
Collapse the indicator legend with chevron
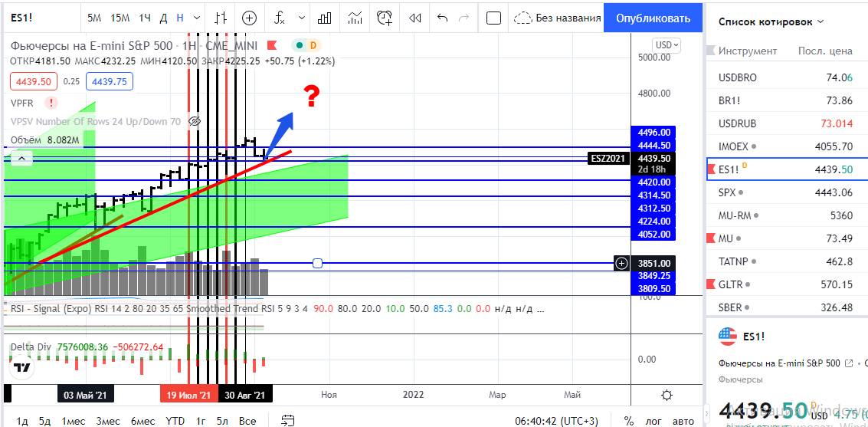coord(21,159)
